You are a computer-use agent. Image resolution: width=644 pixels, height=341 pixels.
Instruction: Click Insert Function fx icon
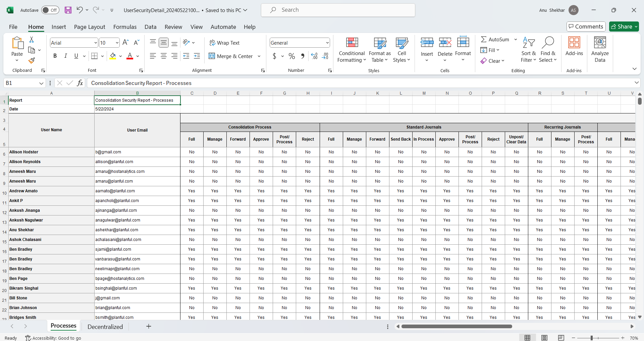[x=80, y=83]
